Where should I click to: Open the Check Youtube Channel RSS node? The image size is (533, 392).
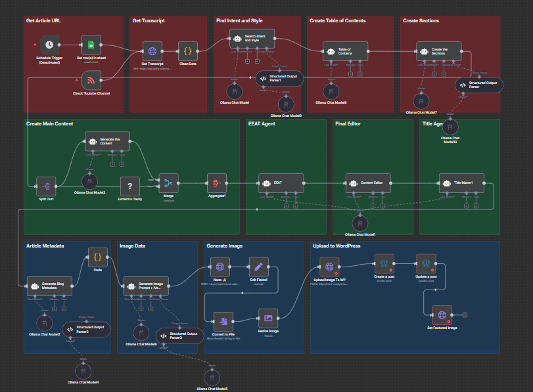click(91, 82)
